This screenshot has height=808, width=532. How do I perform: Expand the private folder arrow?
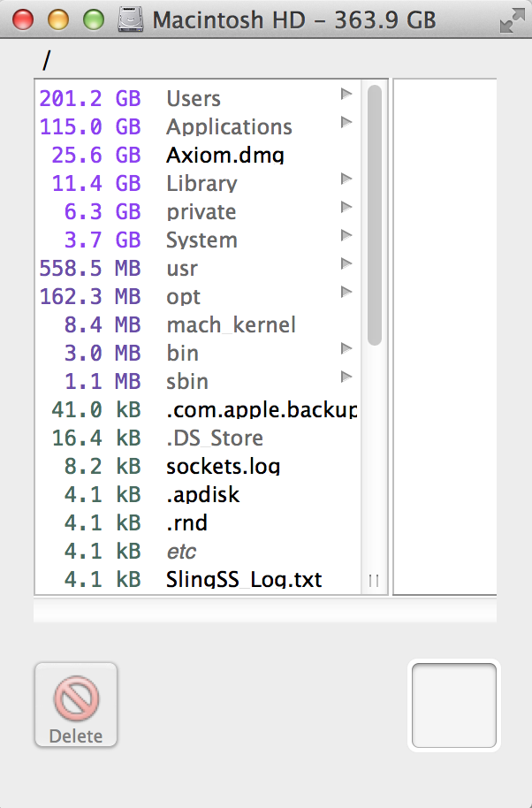346,207
